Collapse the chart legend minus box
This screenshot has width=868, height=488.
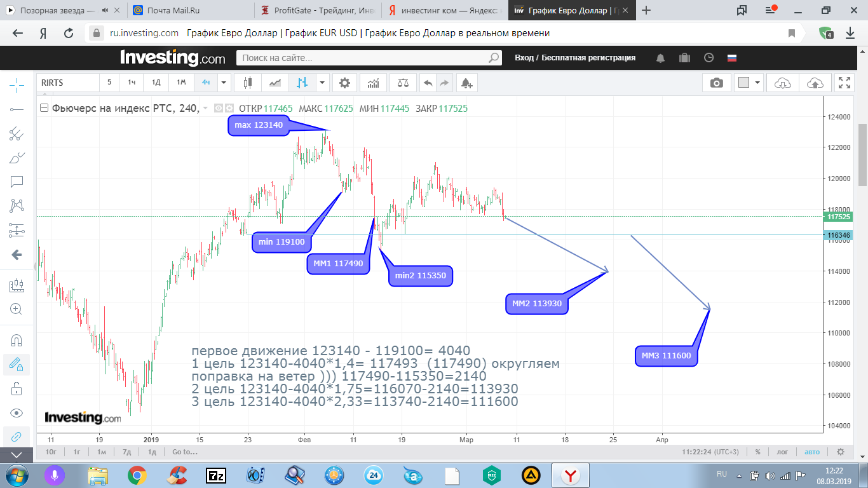tap(44, 108)
